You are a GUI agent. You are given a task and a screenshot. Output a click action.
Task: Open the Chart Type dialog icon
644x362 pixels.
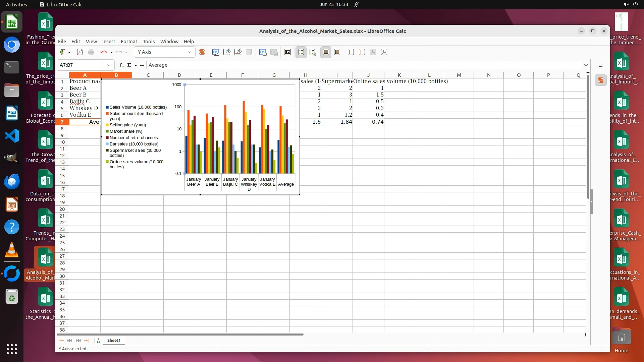coord(216,52)
